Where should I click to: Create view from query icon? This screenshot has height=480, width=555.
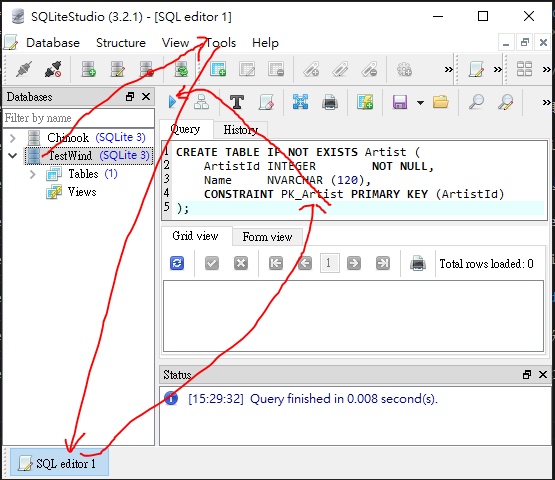(x=365, y=102)
